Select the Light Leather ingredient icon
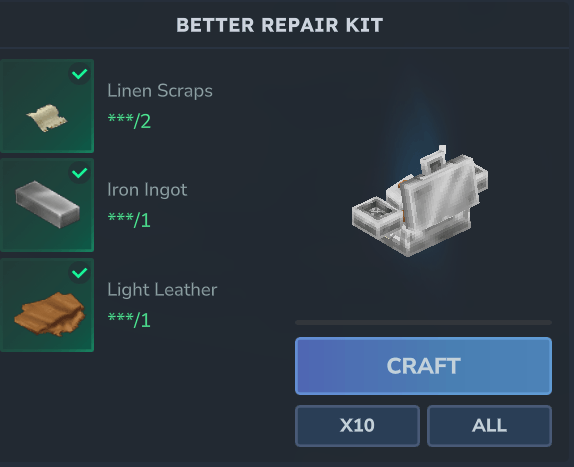 click(x=47, y=305)
